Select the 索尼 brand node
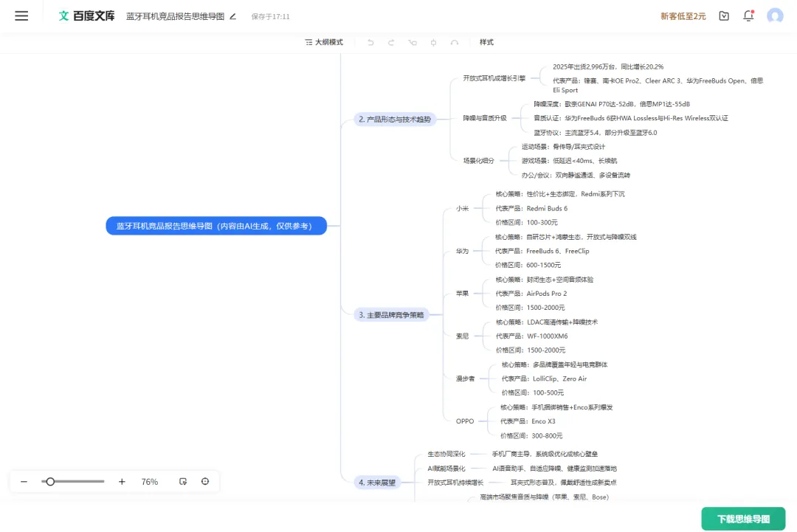Screen dimensions: 797x532 [462, 336]
